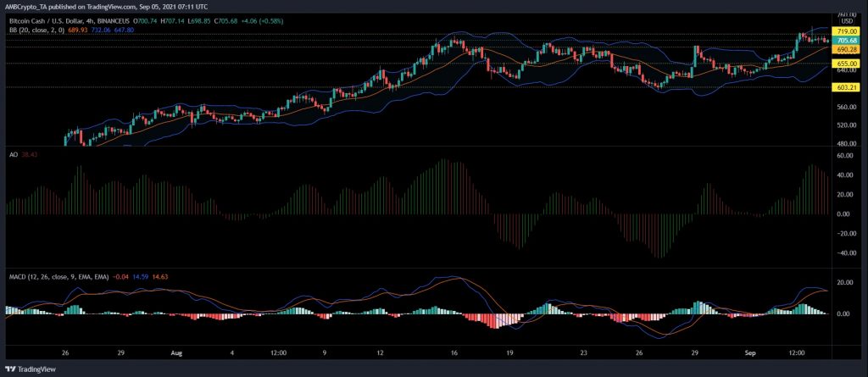Click the 655.00 yellow price label
868x377 pixels.
click(847, 63)
